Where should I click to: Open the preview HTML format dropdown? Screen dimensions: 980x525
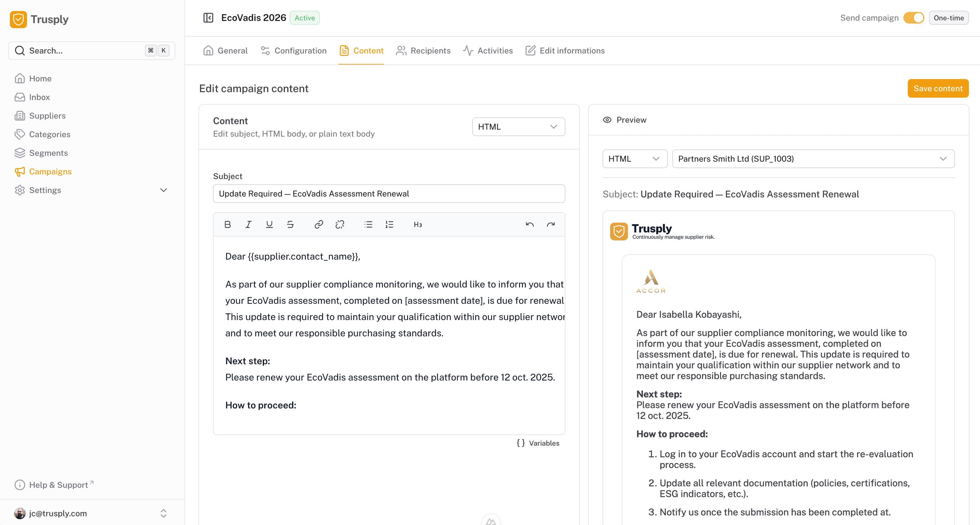[x=635, y=159]
